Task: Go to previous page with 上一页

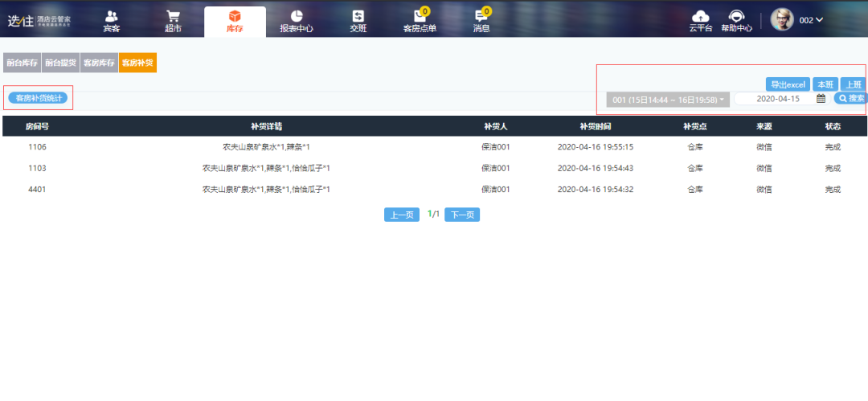Action: coord(402,215)
